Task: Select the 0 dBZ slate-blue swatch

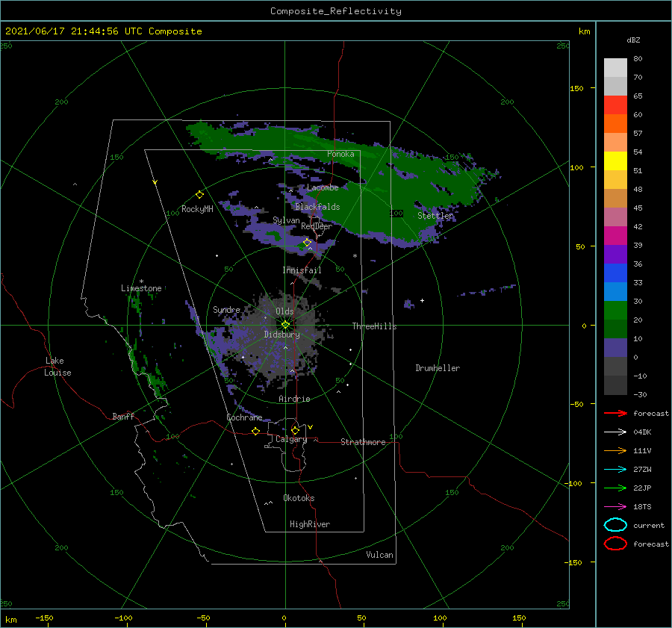Action: coord(615,348)
